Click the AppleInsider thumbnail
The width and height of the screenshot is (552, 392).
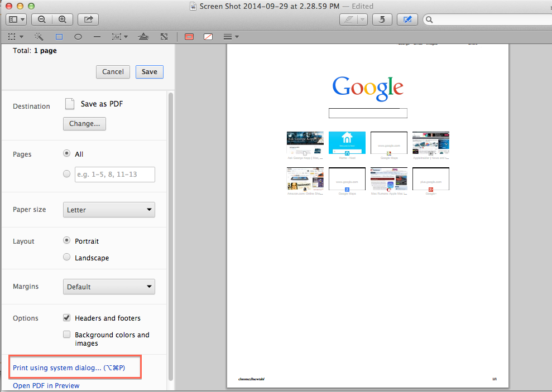(x=431, y=143)
